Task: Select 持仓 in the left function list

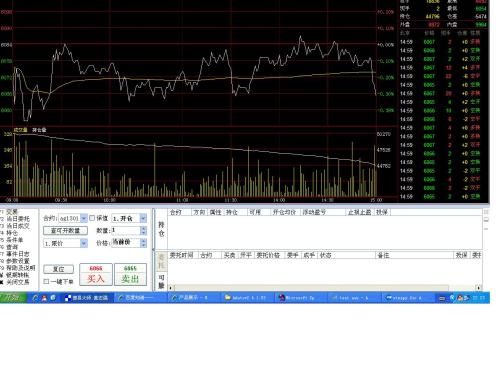Action: tap(12, 233)
